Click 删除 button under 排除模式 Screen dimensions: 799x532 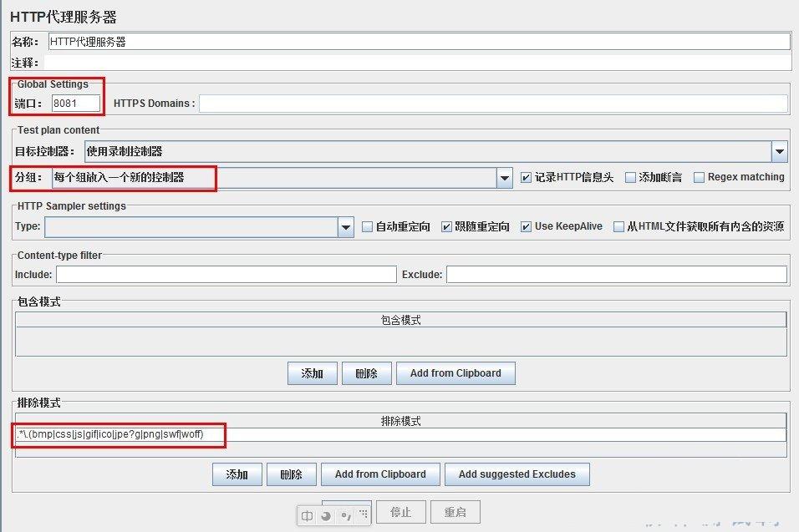tap(291, 474)
